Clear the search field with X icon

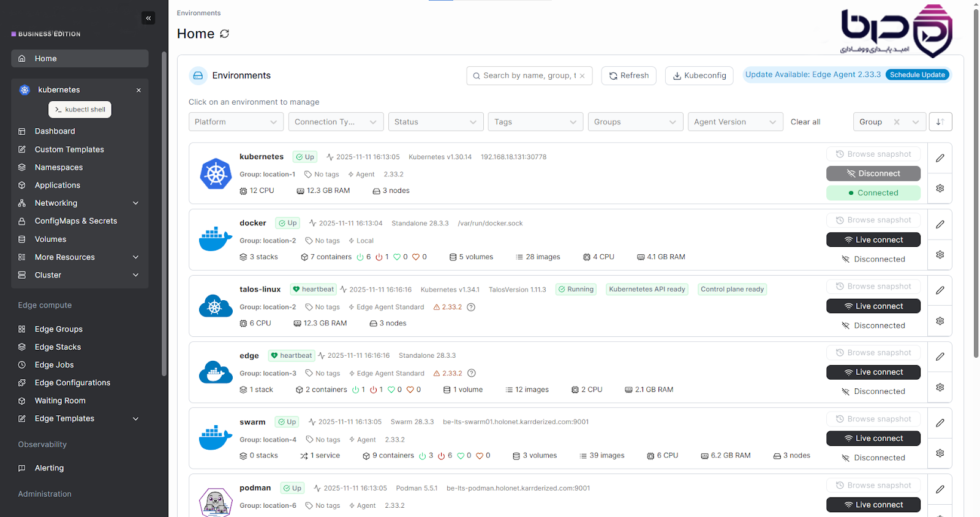582,76
